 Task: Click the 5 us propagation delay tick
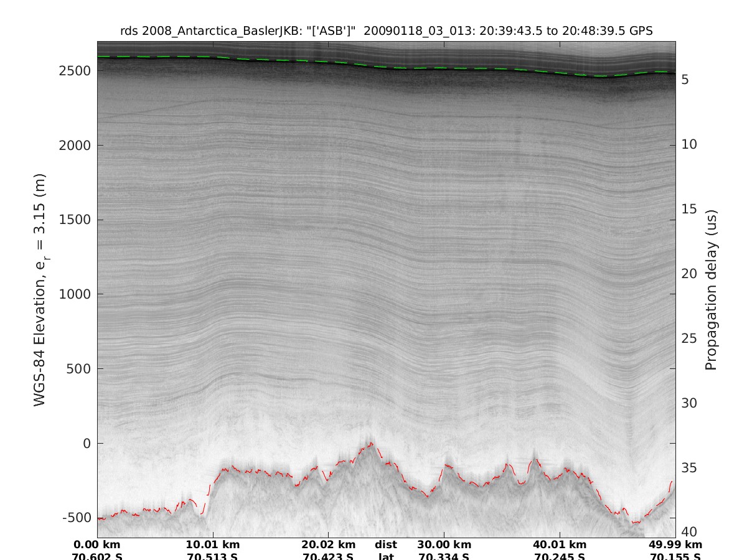pos(684,80)
